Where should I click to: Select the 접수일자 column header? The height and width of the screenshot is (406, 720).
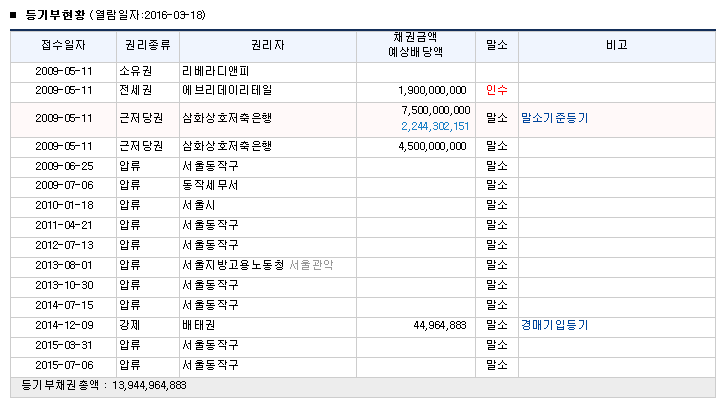(x=63, y=45)
